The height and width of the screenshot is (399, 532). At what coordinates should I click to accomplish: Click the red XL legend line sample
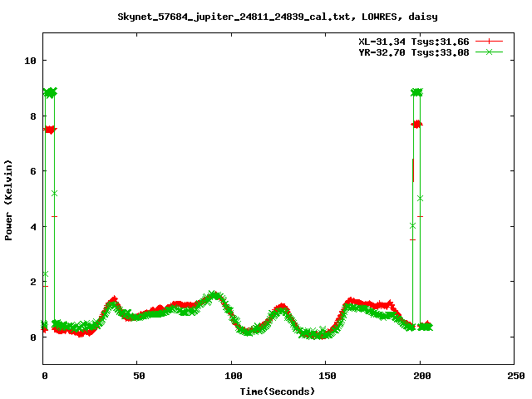[x=490, y=41]
